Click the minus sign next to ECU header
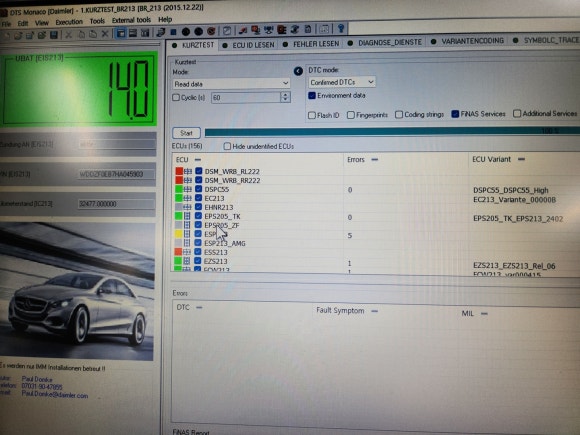This screenshot has width=580, height=435. (x=198, y=159)
